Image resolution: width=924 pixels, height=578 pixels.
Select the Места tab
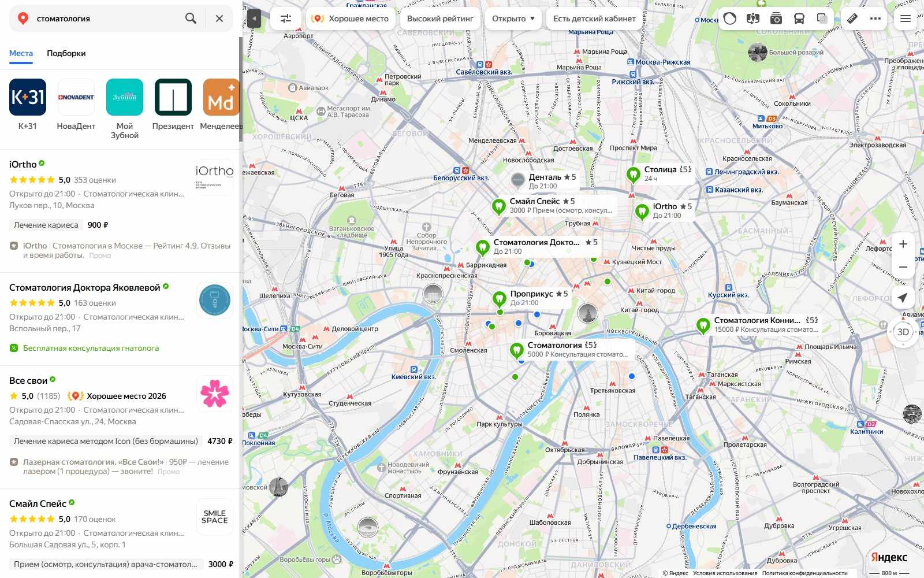(x=21, y=53)
